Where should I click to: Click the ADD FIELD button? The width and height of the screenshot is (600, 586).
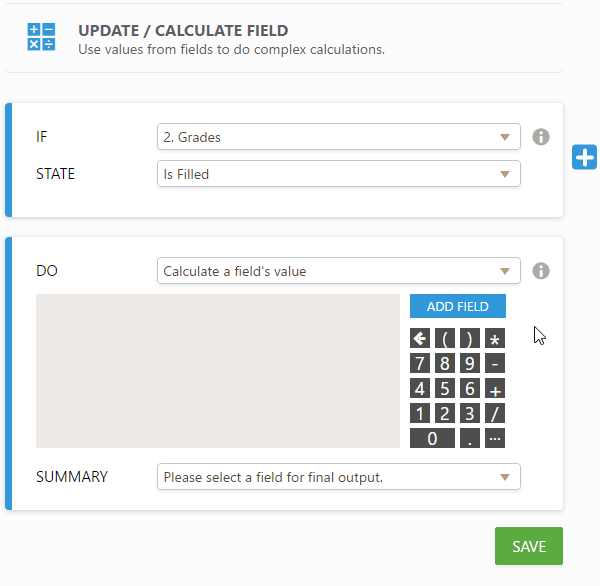click(x=457, y=306)
